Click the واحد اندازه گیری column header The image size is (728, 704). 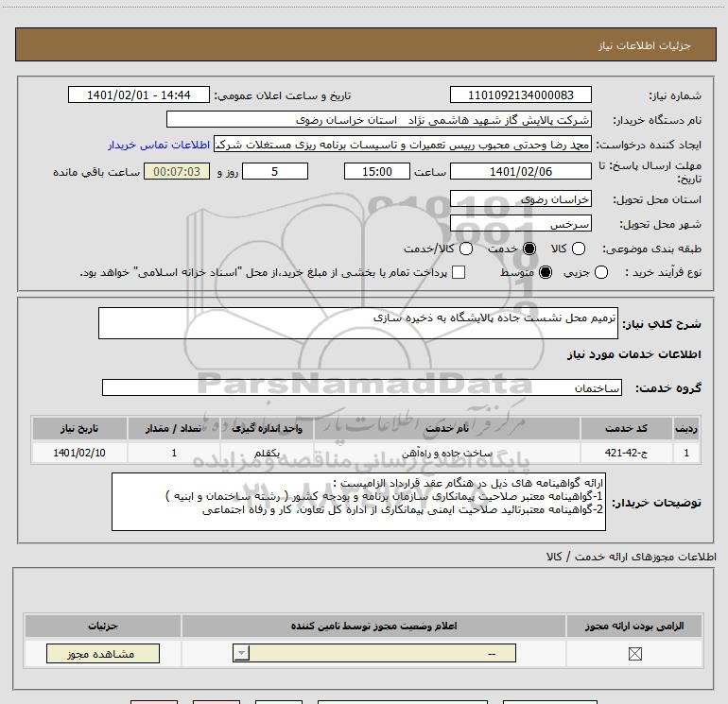(x=267, y=428)
